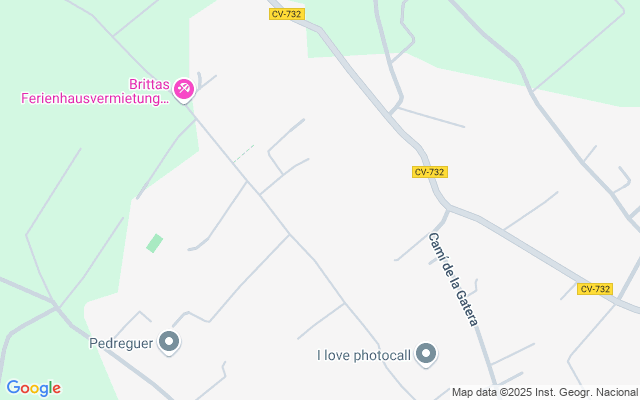Click the CV-732 badge near right edge
Image resolution: width=640 pixels, height=400 pixels.
coord(595,289)
